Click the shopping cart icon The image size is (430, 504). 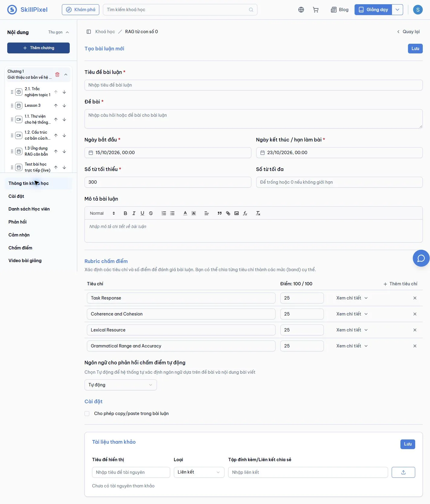[x=316, y=10]
